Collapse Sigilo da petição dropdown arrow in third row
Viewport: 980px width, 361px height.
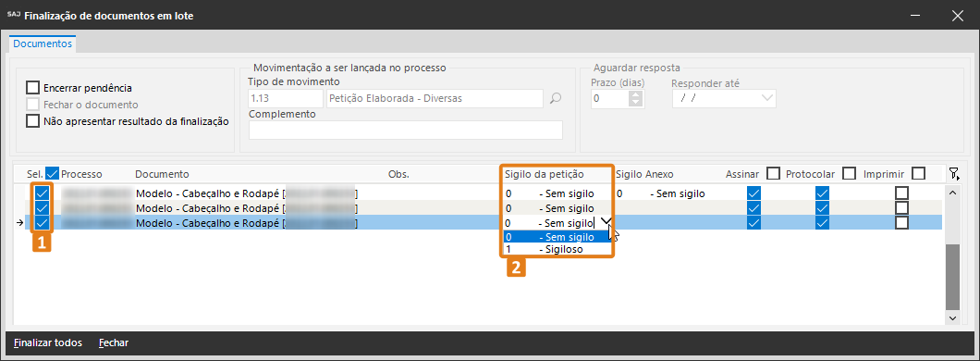tap(605, 222)
